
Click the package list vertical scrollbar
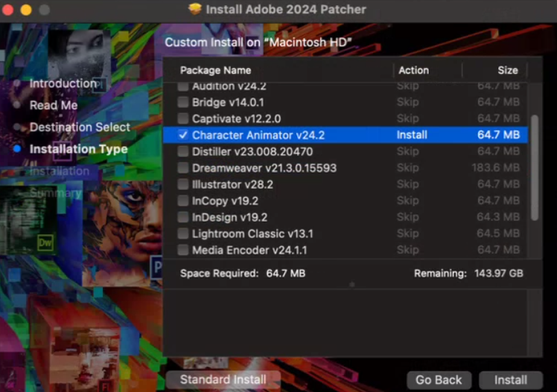click(x=533, y=167)
